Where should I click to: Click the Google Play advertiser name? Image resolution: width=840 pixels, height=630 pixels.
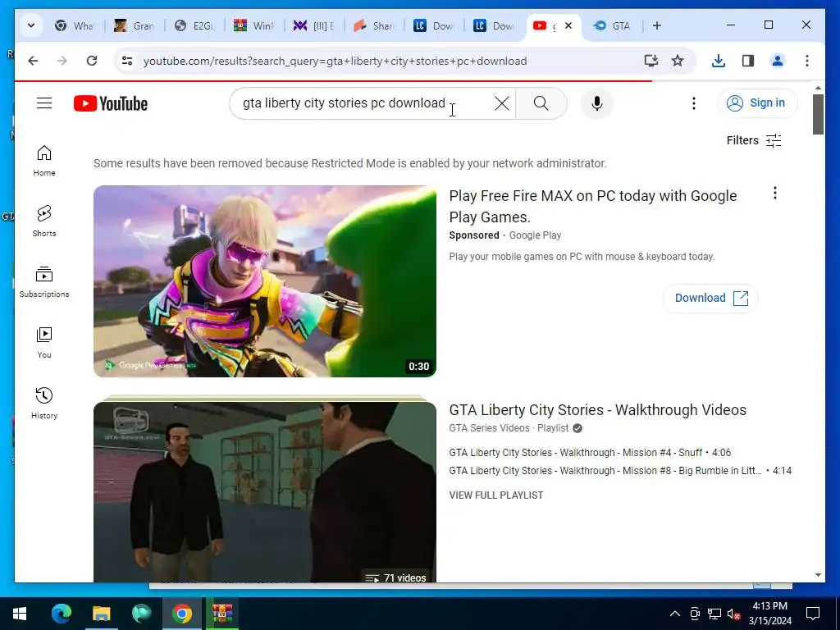[535, 235]
